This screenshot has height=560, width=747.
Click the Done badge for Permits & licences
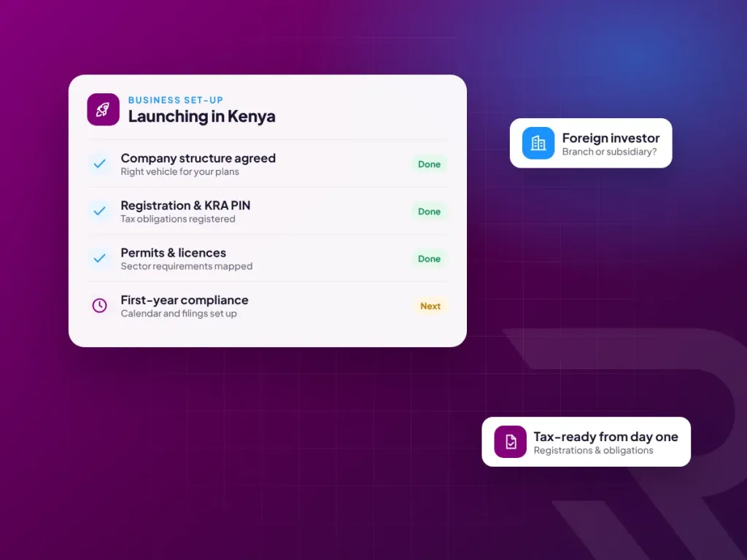pyautogui.click(x=429, y=259)
